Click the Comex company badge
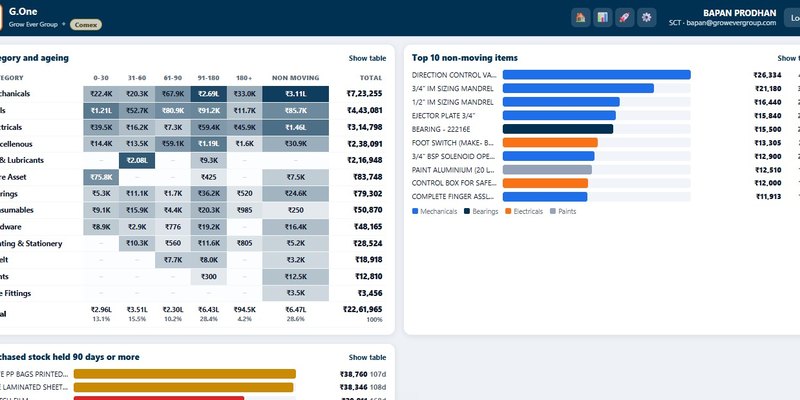The image size is (800, 400). point(86,24)
